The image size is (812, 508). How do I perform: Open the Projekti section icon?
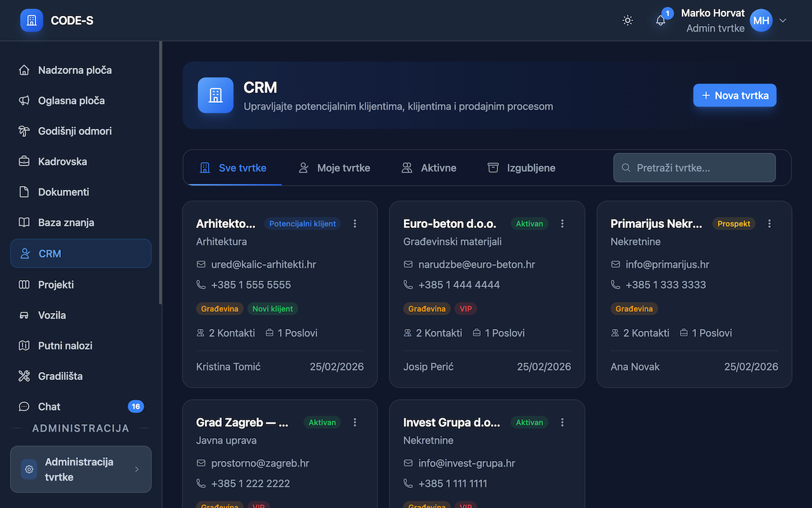click(x=23, y=284)
